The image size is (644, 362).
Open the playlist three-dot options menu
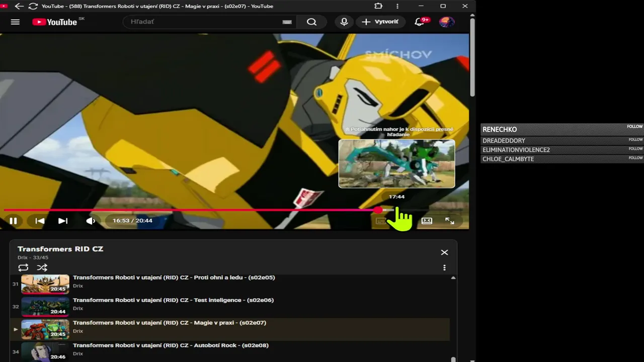click(444, 267)
